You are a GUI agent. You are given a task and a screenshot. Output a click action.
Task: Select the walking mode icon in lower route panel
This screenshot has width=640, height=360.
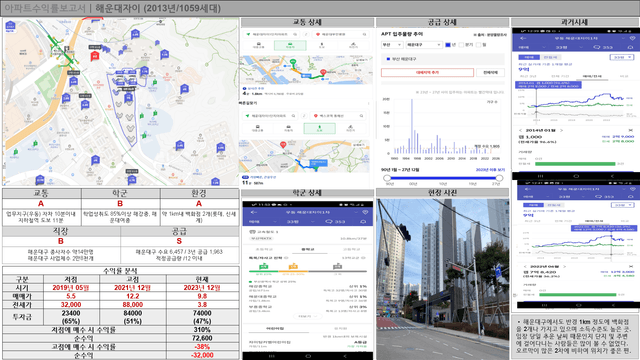tap(320, 129)
